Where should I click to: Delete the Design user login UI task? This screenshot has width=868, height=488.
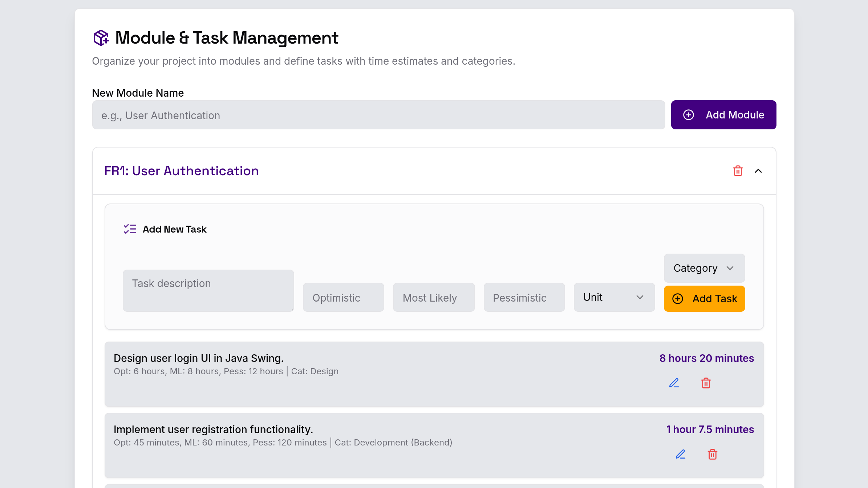click(706, 383)
